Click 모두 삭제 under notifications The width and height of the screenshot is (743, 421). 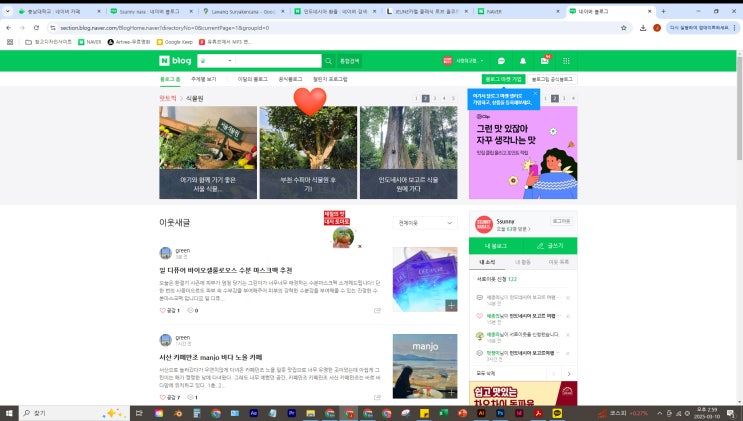click(x=486, y=374)
